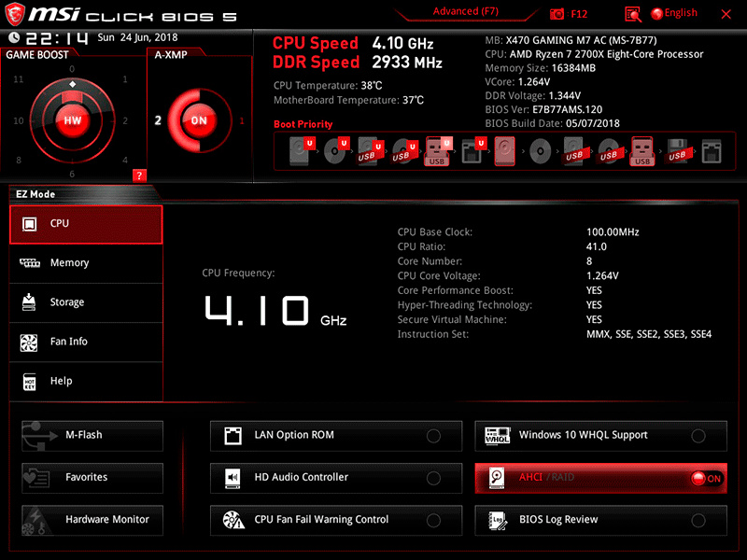
Task: Enable Windows 10 WHQL Support
Action: [698, 436]
